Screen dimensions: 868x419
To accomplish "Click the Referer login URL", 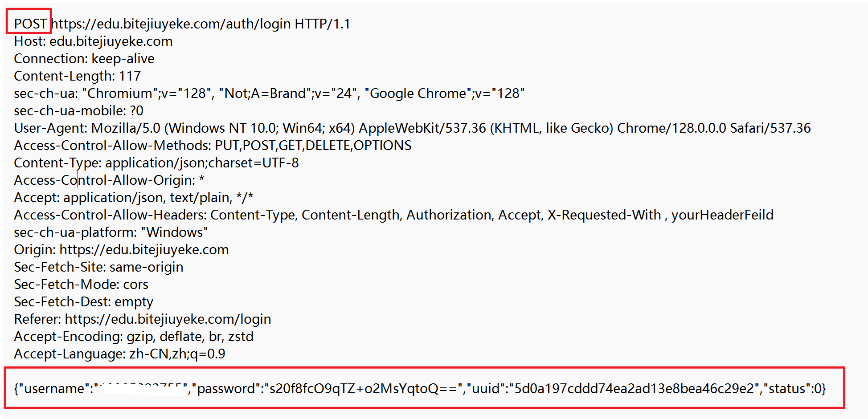I will click(168, 319).
